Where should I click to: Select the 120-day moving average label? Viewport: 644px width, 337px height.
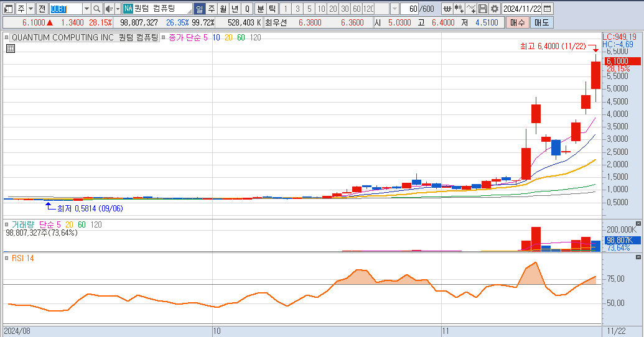(x=256, y=38)
